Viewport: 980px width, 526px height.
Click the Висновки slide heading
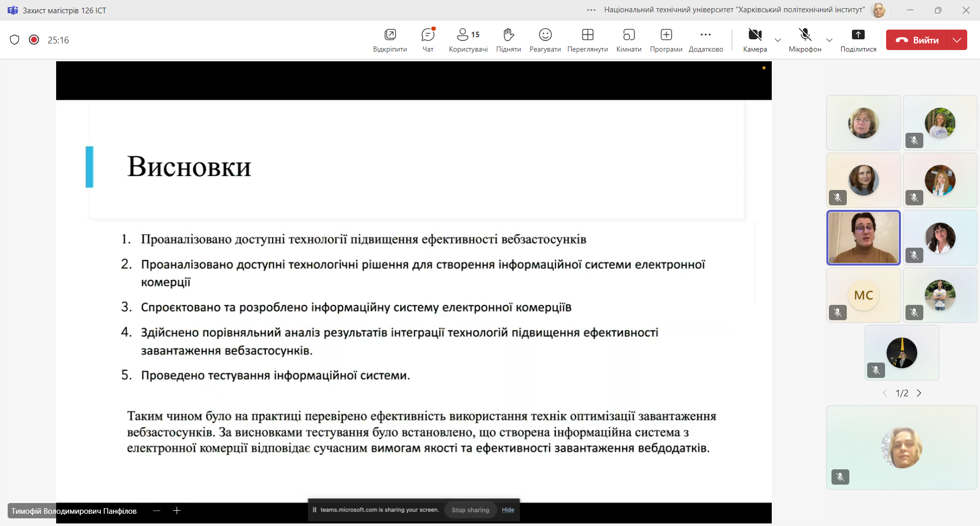(189, 166)
